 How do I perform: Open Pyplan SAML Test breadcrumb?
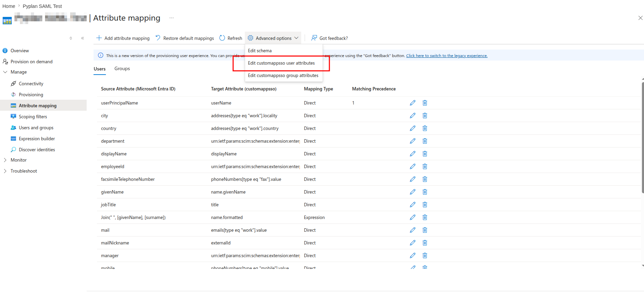pos(42,6)
